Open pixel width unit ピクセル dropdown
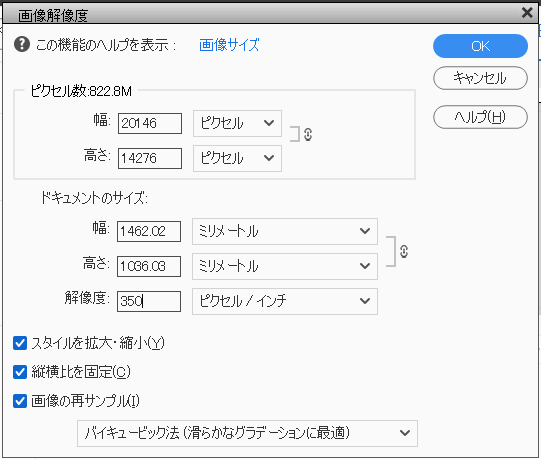 (237, 123)
